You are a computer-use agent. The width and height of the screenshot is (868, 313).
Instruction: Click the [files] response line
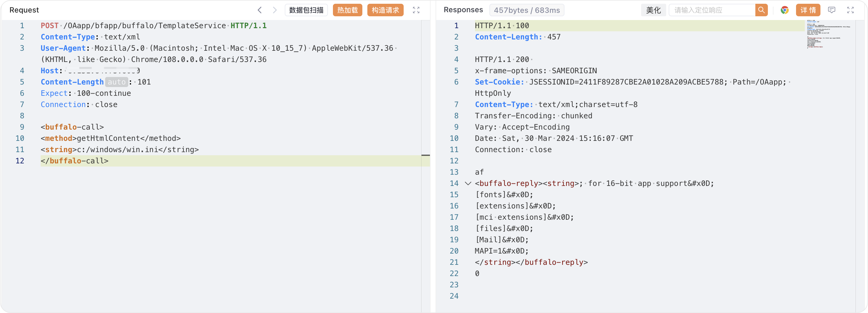(x=504, y=229)
